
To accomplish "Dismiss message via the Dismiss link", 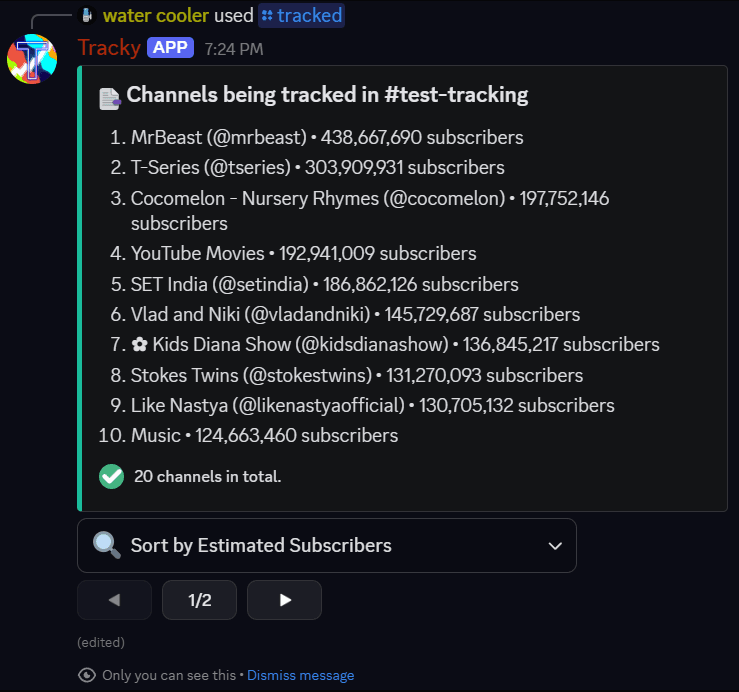I will tap(300, 675).
